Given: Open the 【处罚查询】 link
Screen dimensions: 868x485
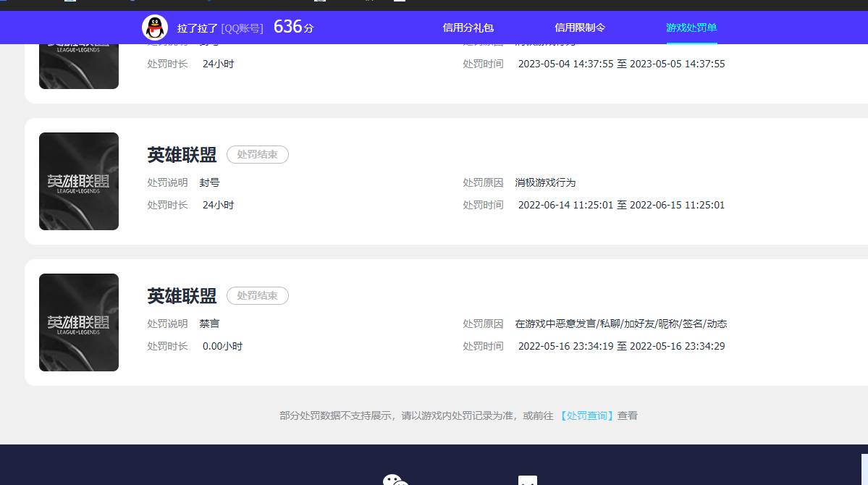Looking at the screenshot, I should coord(586,416).
